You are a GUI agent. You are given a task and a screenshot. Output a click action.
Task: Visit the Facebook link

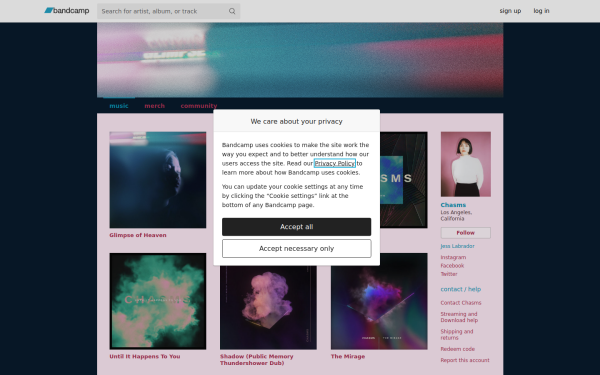click(x=452, y=266)
